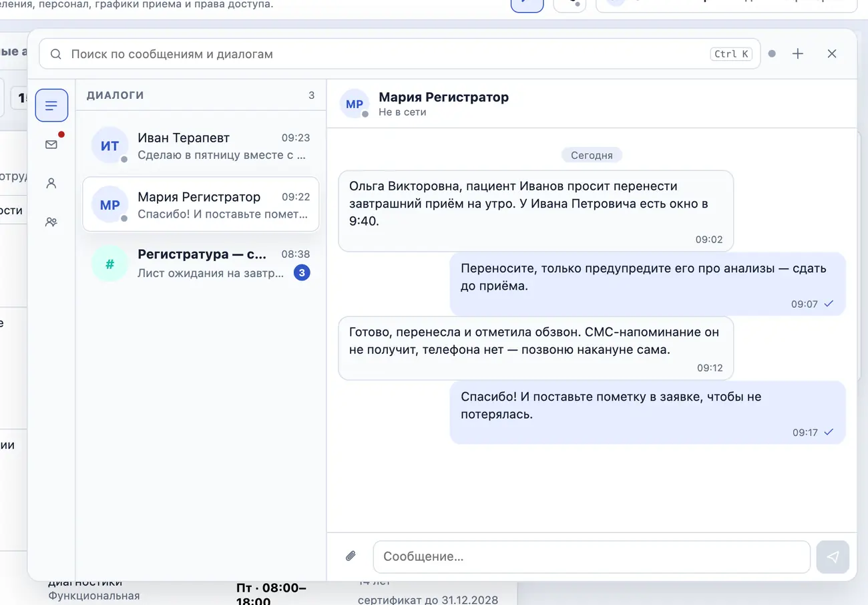The image size is (868, 605).
Task: Click the grey status dot near plus icon
Action: point(772,54)
